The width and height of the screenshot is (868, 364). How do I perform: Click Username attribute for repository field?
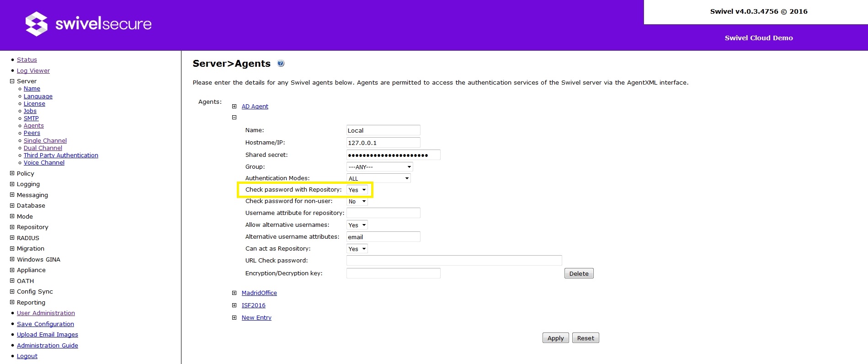pyautogui.click(x=383, y=213)
